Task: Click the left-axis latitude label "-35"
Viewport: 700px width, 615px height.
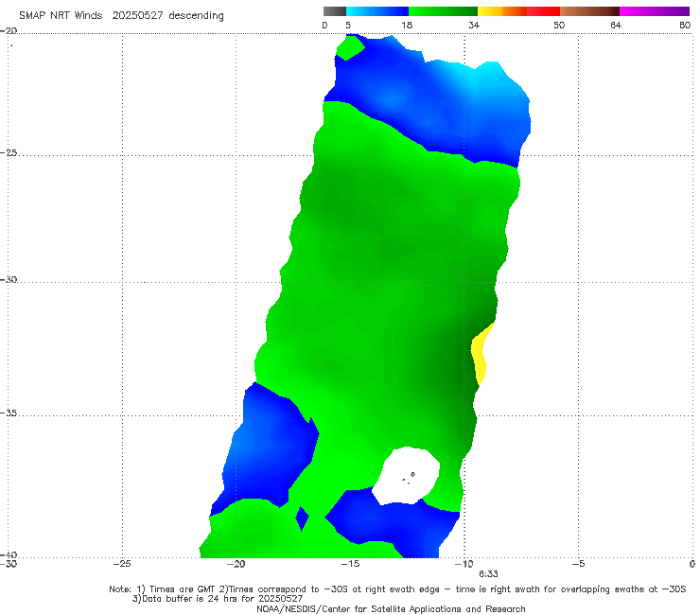Action: pos(9,413)
